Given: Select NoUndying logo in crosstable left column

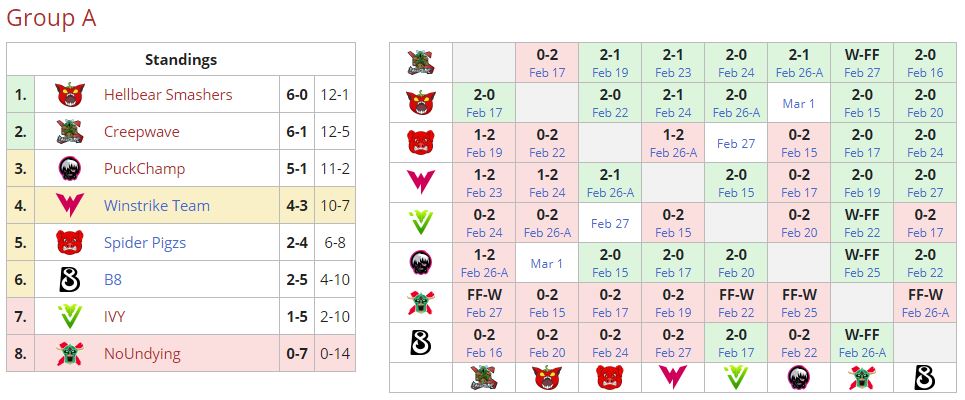Looking at the screenshot, I should 420,302.
